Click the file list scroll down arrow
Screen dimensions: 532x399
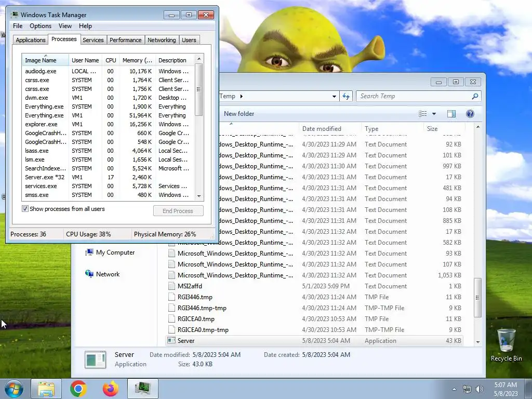point(478,342)
